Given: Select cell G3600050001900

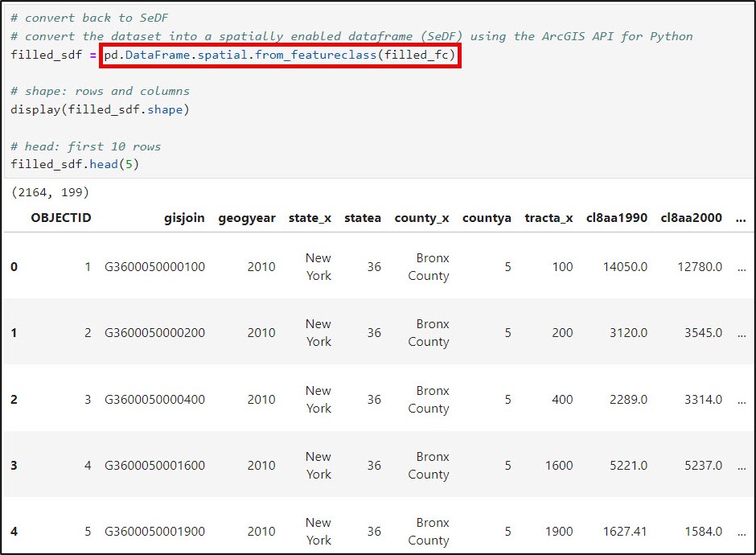Looking at the screenshot, I should click(154, 532).
